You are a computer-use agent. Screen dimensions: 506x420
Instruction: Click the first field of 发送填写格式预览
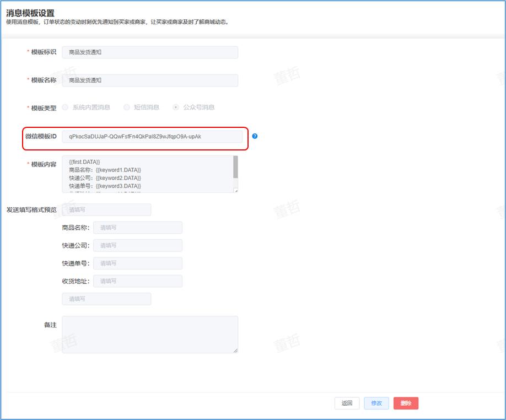tap(106, 209)
